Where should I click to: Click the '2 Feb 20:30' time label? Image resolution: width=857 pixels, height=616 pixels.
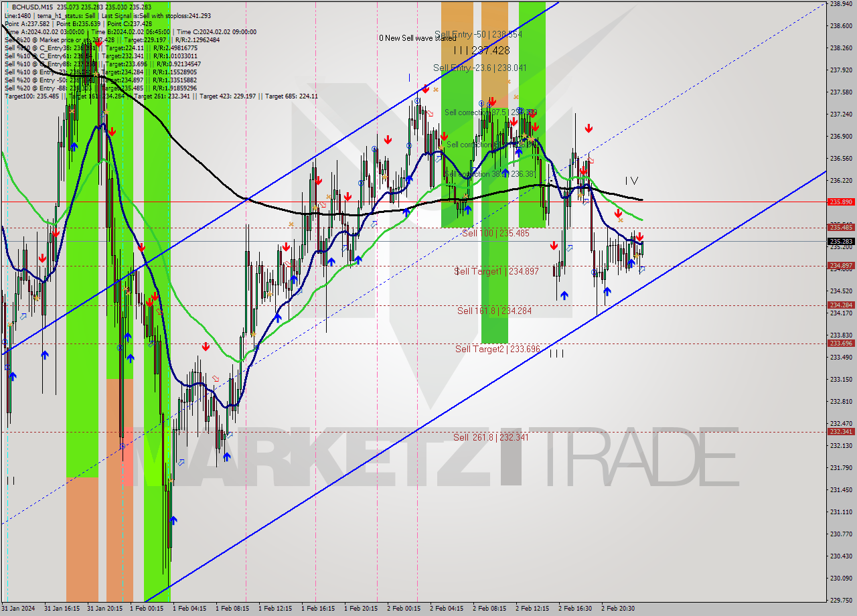click(618, 609)
